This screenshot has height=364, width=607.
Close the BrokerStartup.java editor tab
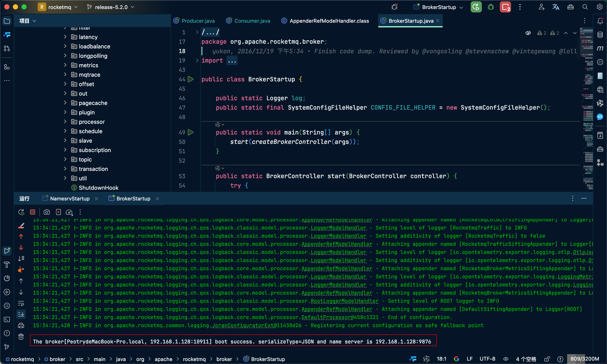(438, 21)
